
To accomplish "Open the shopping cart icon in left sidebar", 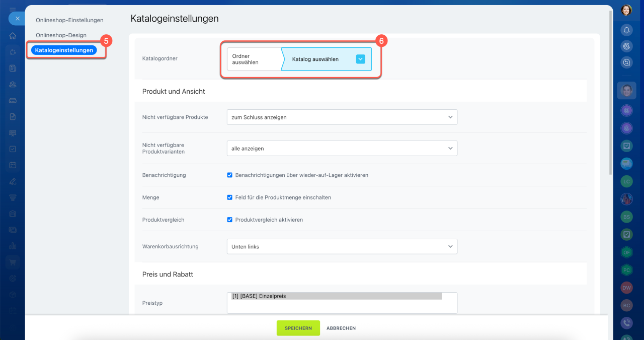I will (x=13, y=262).
